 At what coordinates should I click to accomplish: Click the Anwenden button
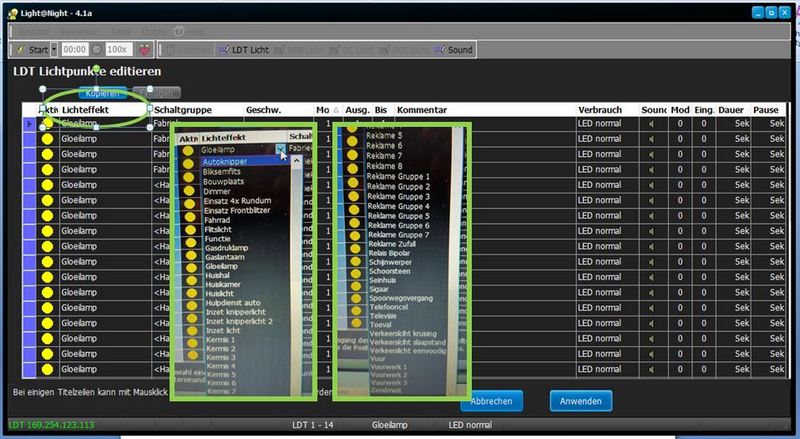click(x=581, y=401)
